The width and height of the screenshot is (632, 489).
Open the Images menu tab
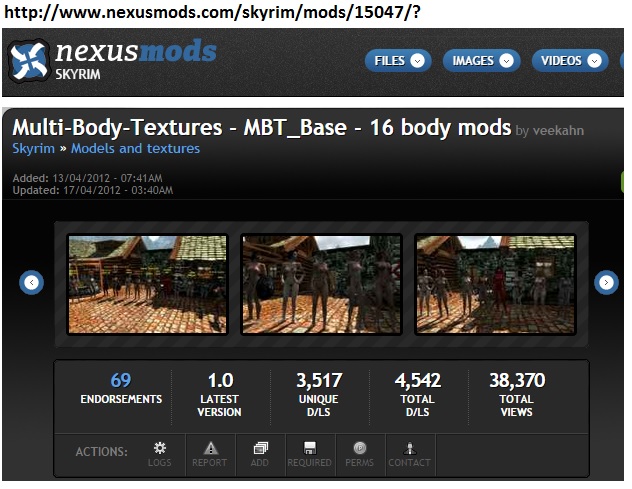click(x=481, y=61)
